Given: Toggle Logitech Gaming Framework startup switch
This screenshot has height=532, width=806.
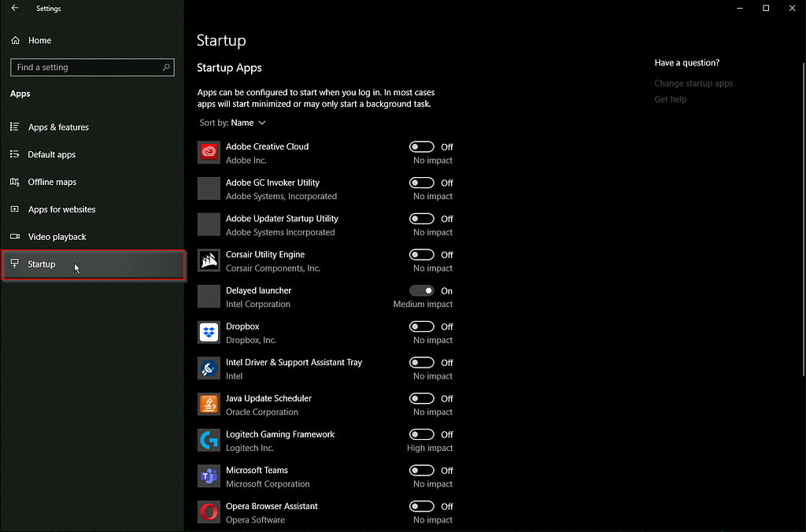Looking at the screenshot, I should click(422, 435).
